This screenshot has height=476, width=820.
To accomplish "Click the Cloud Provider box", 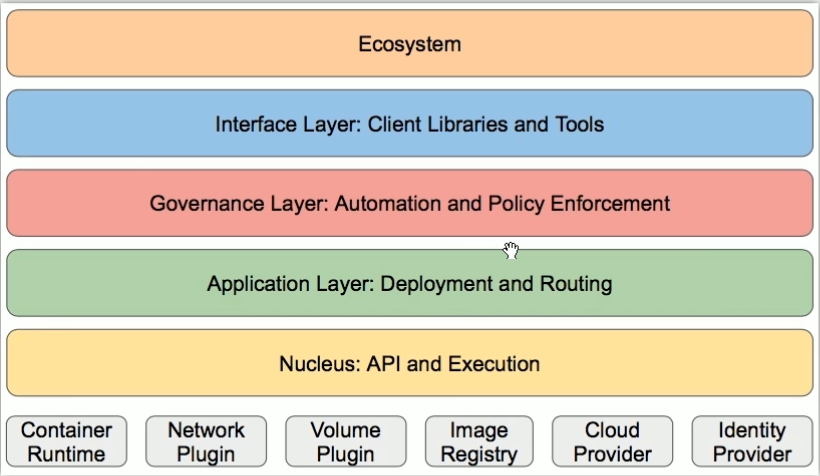I will tap(612, 441).
